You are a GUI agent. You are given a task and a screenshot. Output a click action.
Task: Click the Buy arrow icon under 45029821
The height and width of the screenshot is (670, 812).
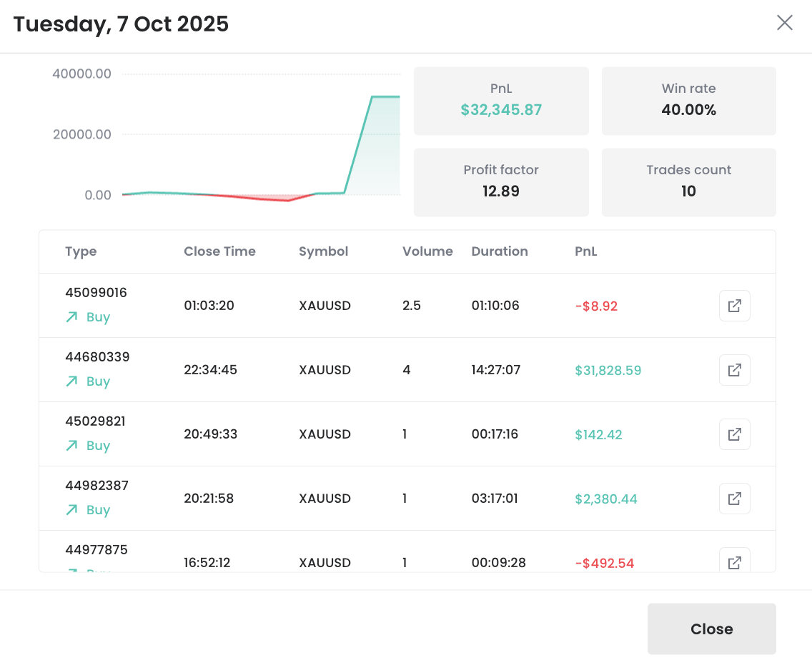tap(71, 446)
